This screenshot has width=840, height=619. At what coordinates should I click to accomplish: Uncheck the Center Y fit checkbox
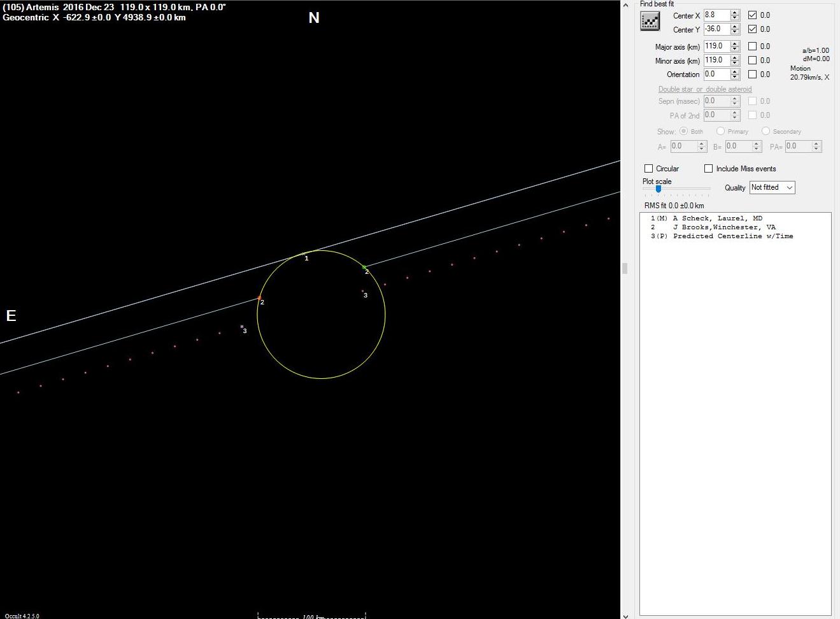[x=752, y=29]
